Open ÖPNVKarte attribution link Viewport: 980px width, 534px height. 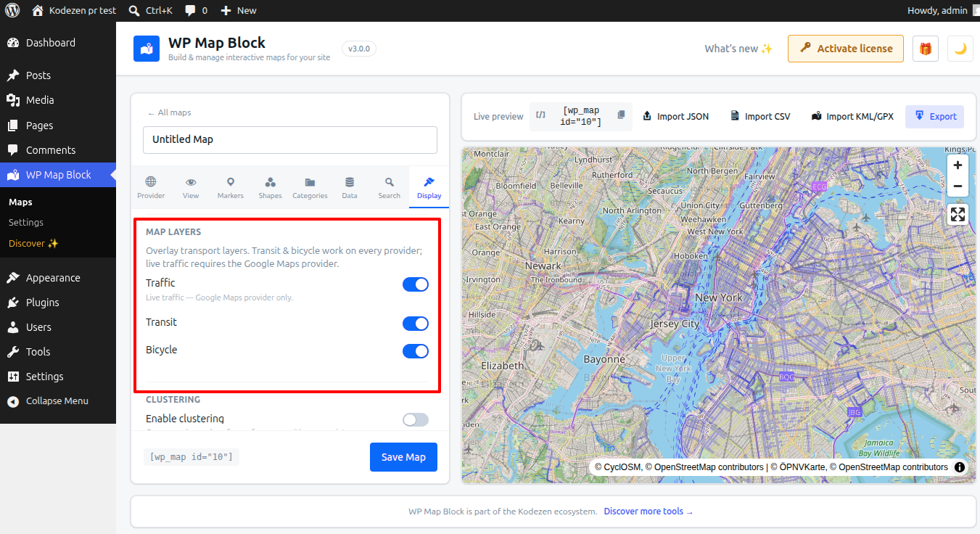(x=802, y=467)
